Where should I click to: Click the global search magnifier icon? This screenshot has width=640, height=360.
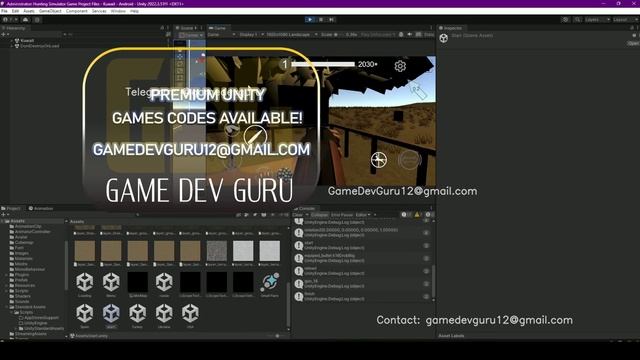(577, 20)
